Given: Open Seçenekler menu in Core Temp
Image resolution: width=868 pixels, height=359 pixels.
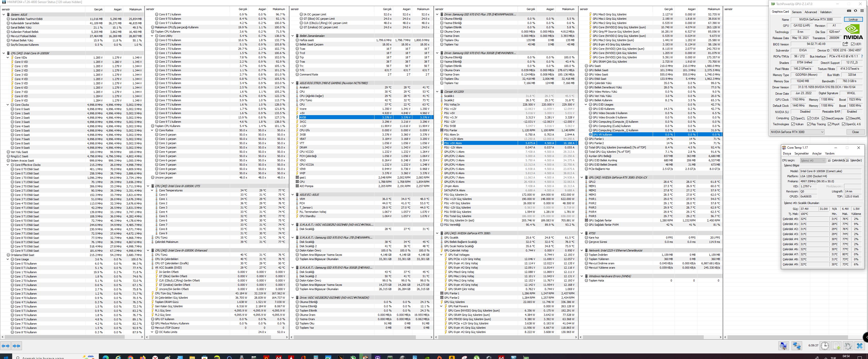Looking at the screenshot, I should pyautogui.click(x=802, y=153).
